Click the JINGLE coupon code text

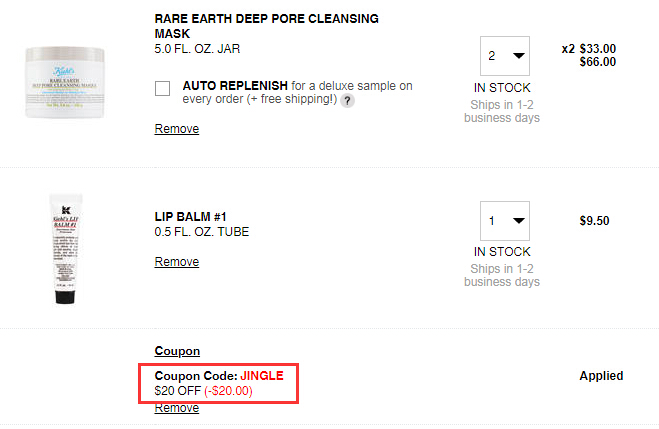click(x=262, y=376)
